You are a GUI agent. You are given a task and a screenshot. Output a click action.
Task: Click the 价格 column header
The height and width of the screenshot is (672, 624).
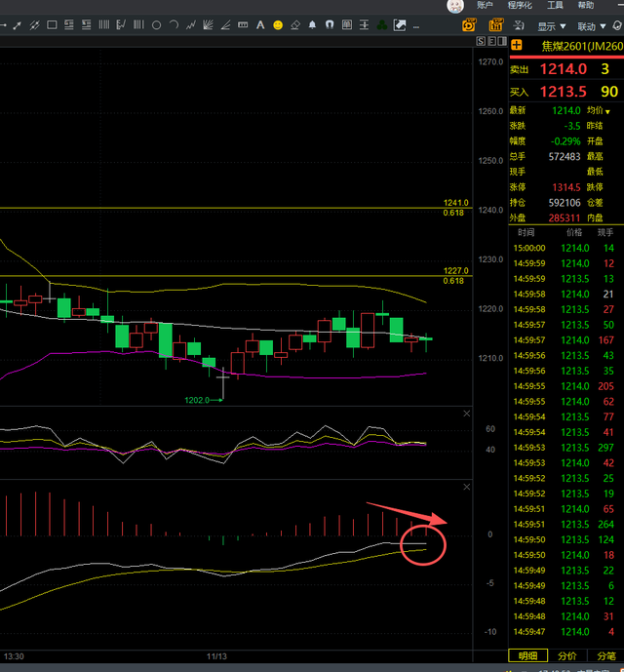pyautogui.click(x=574, y=232)
